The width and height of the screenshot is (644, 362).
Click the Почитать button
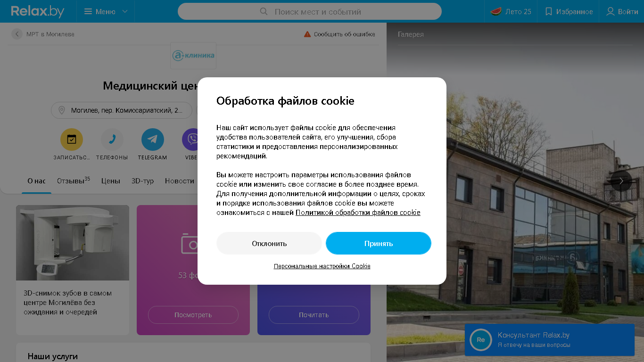(314, 315)
